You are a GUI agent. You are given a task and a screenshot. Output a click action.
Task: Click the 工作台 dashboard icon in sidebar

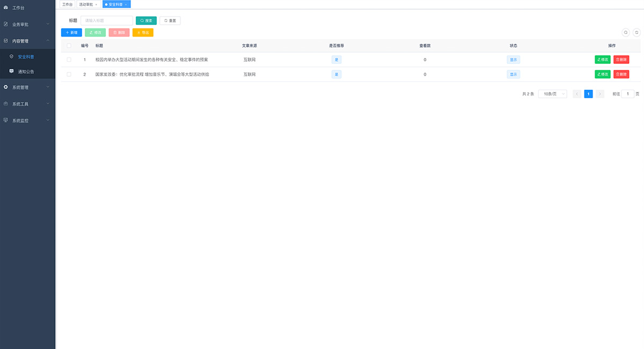pyautogui.click(x=6, y=8)
